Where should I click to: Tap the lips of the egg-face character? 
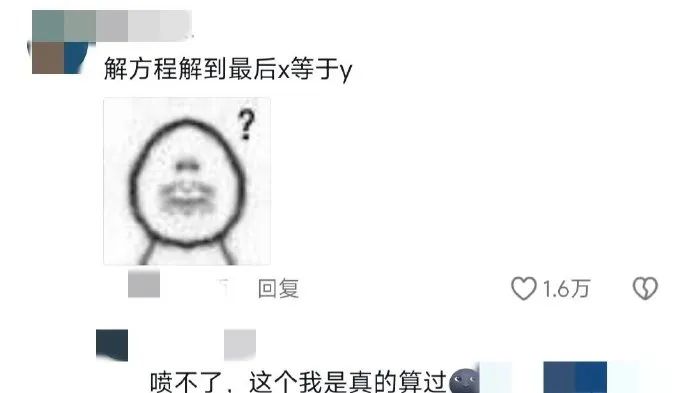[187, 197]
